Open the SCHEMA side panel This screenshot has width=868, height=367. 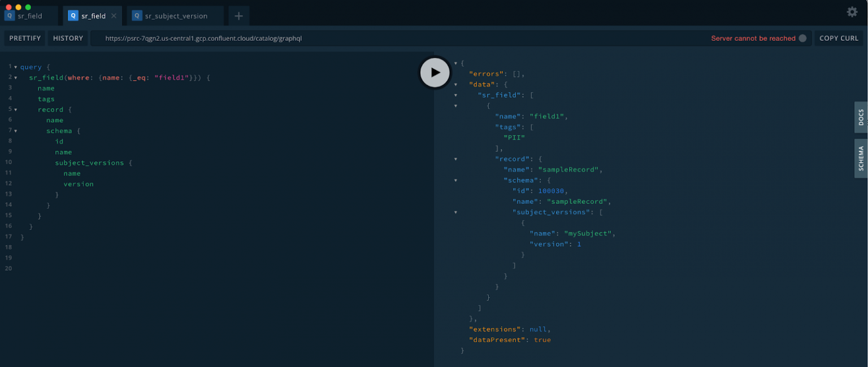pos(861,158)
